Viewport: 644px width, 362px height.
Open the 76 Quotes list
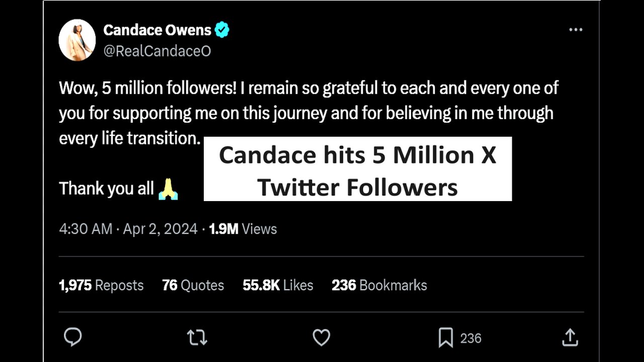pos(193,286)
